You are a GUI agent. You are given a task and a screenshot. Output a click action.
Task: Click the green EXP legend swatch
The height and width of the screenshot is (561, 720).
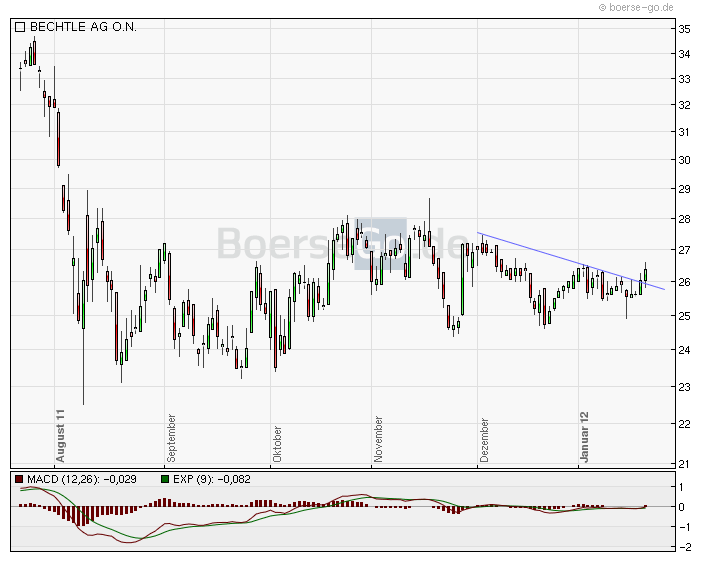[x=165, y=479]
